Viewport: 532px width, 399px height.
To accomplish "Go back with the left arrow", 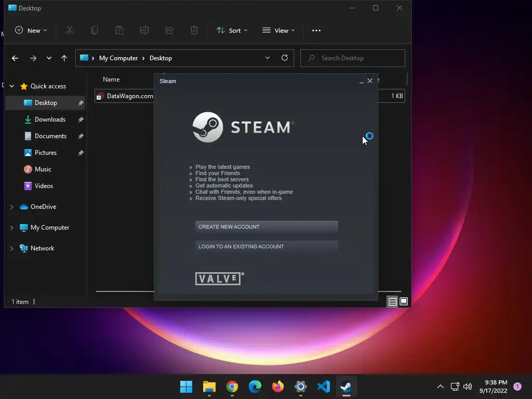I will [x=15, y=58].
